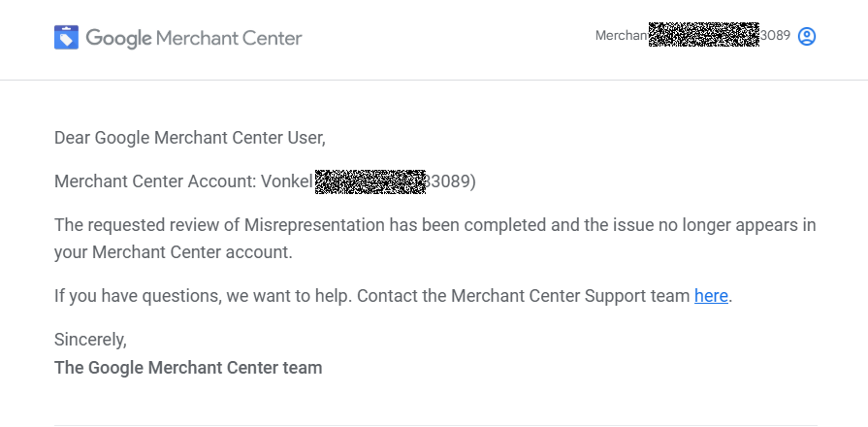Click the "Google" wordmark in the header
The image size is (868, 427).
pyautogui.click(x=118, y=38)
